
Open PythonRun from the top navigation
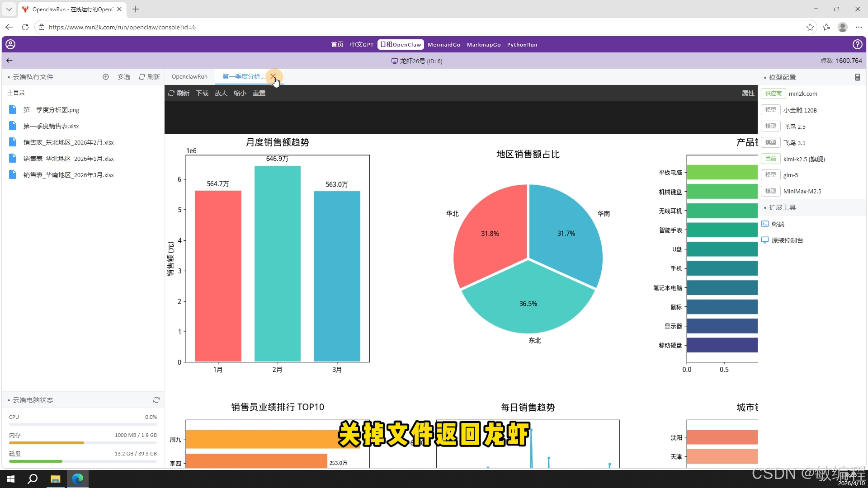tap(522, 44)
